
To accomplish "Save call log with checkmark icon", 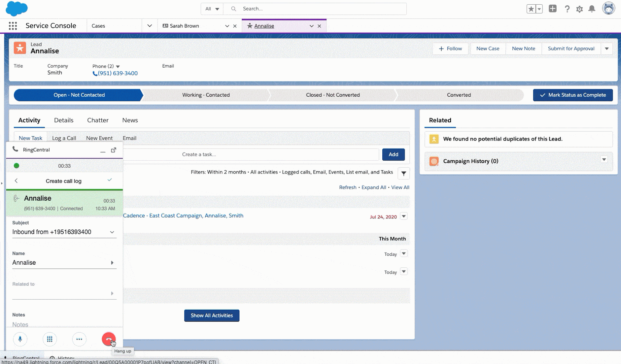I will pos(110,180).
